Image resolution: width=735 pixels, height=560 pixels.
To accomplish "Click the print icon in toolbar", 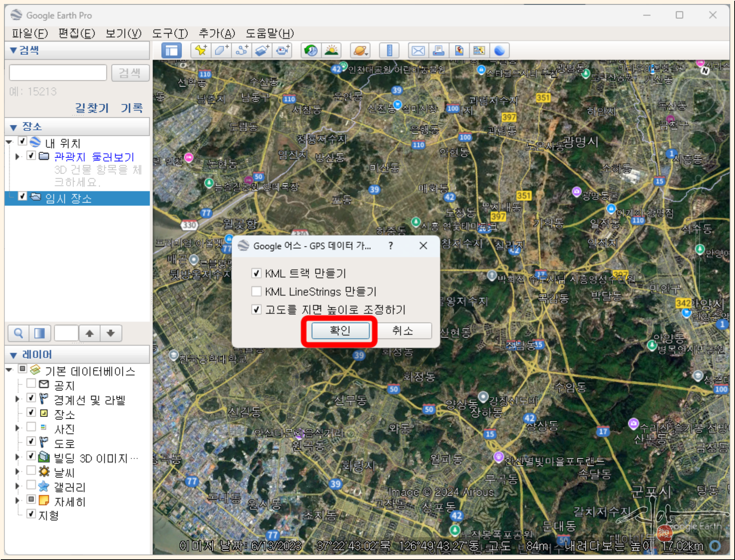I will (439, 50).
